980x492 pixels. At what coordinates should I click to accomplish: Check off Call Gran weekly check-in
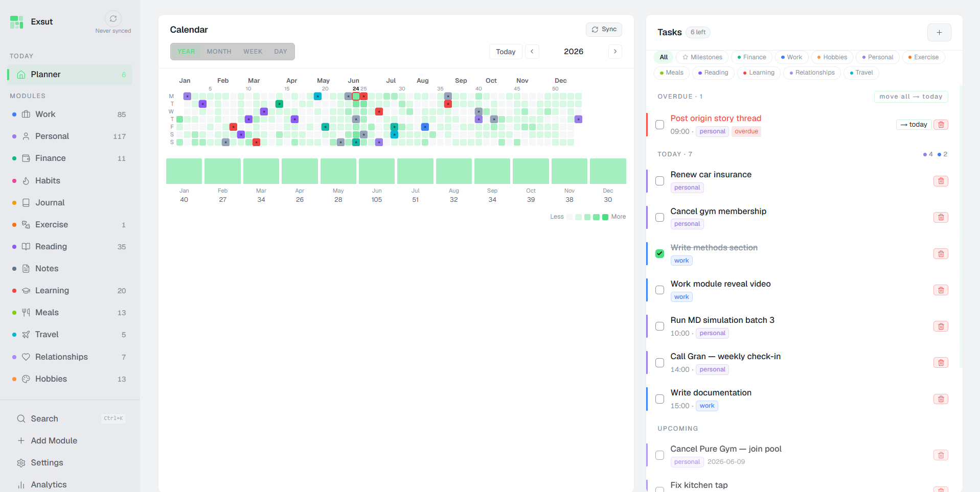click(x=660, y=362)
